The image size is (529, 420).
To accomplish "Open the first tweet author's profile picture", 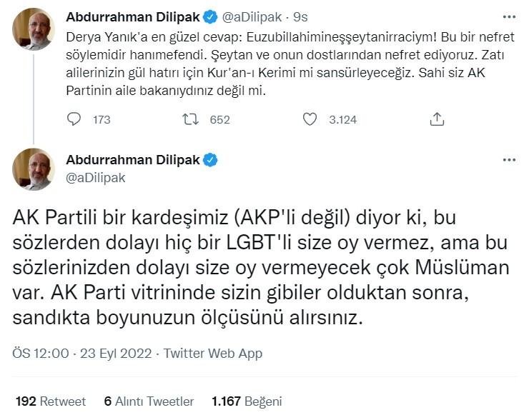I will (x=35, y=27).
